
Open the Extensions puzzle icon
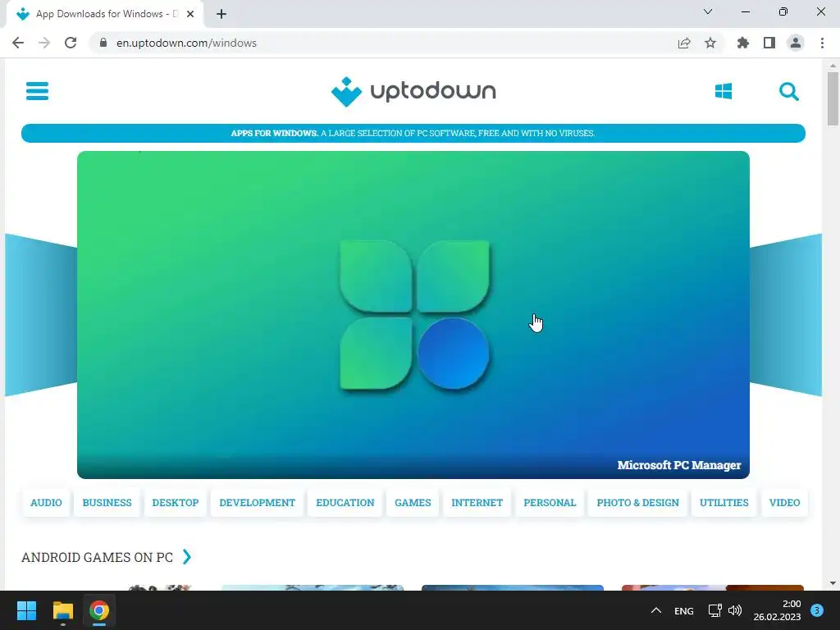742,43
